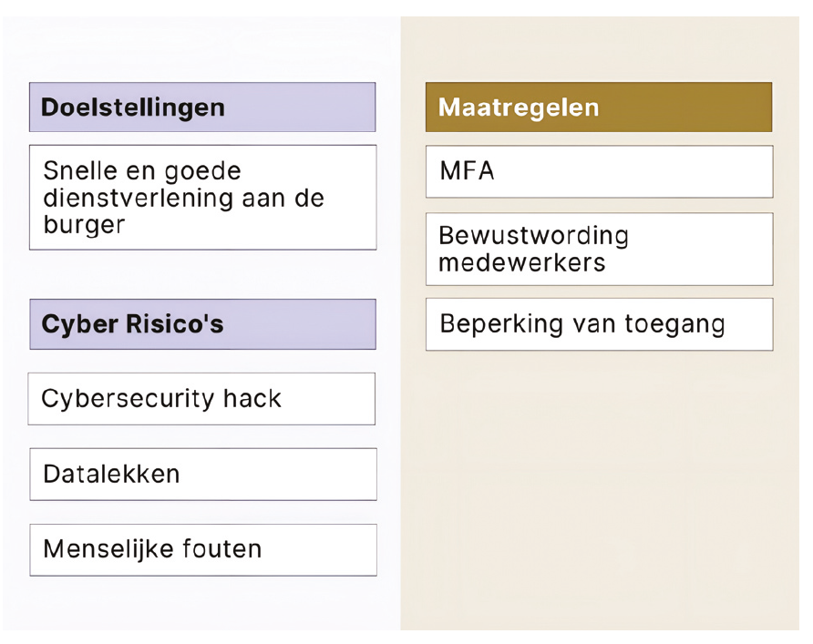Click the word toegang in measure card
This screenshot has height=644, width=813.
click(674, 325)
